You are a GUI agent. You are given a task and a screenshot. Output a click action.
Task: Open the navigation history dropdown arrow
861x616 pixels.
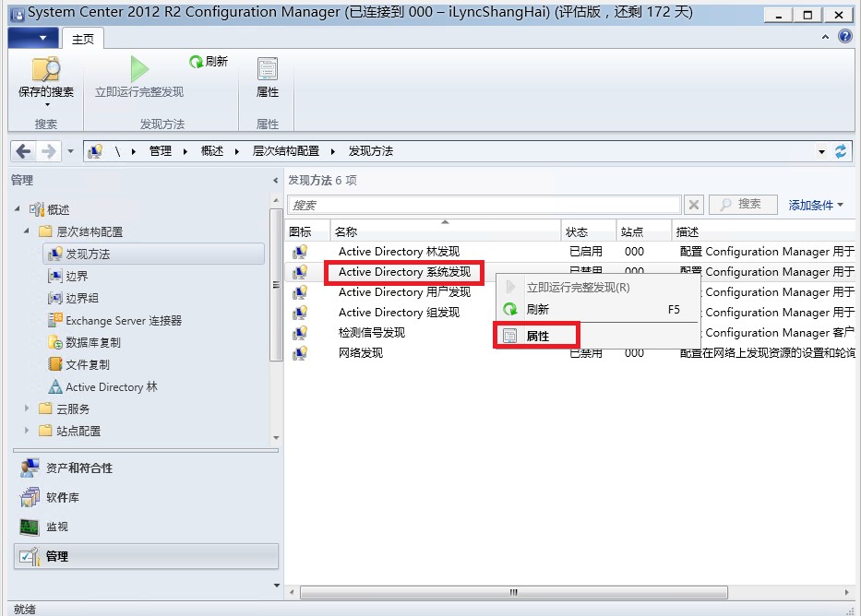[70, 151]
